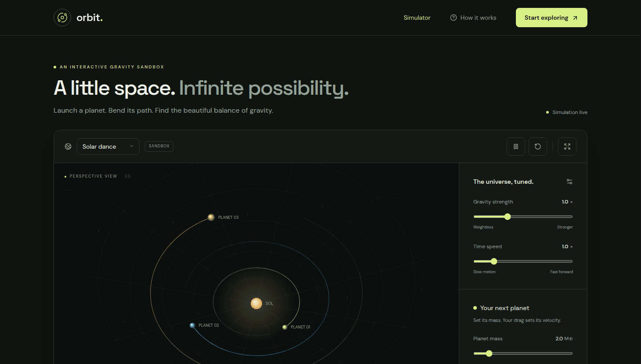This screenshot has width=641, height=364.
Task: Click the Simulation live status text
Action: [x=570, y=112]
